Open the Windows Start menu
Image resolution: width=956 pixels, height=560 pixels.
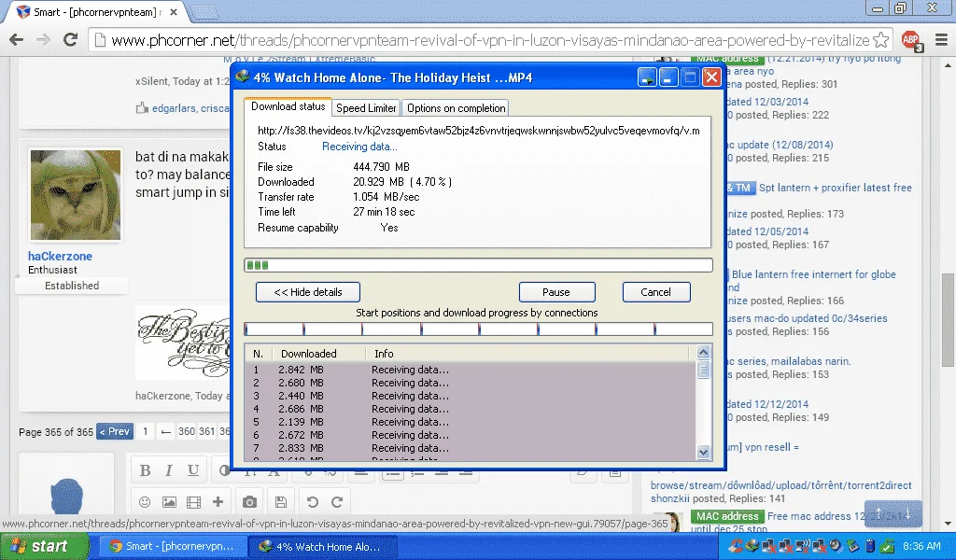click(x=44, y=547)
